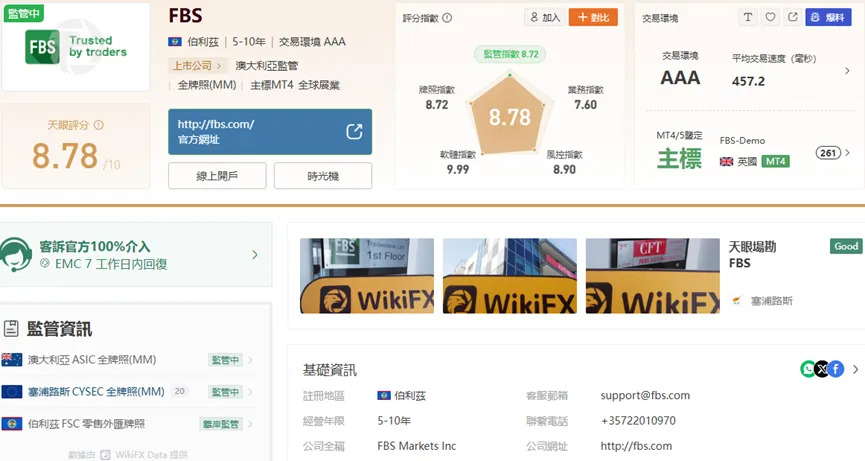Viewport: 865px width, 461px height.
Task: Click the 天眼場勘 FBS title
Action: [752, 254]
